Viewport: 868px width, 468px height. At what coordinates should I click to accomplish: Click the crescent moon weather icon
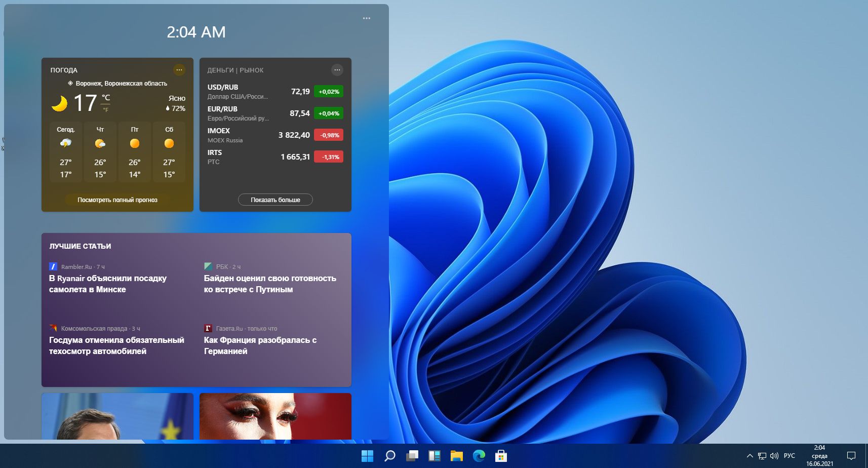pyautogui.click(x=60, y=103)
